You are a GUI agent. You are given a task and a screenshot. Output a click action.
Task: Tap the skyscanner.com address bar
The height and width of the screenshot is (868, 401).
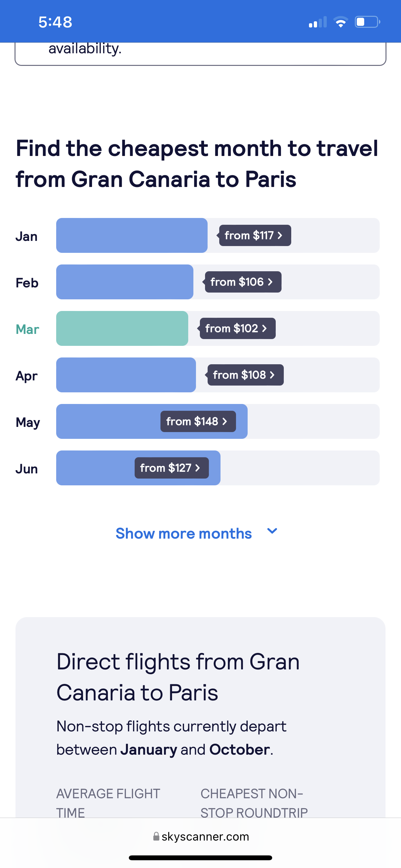tap(200, 836)
